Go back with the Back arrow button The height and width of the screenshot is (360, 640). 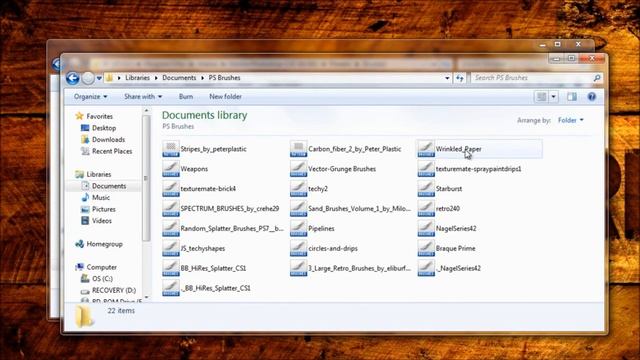click(x=73, y=78)
